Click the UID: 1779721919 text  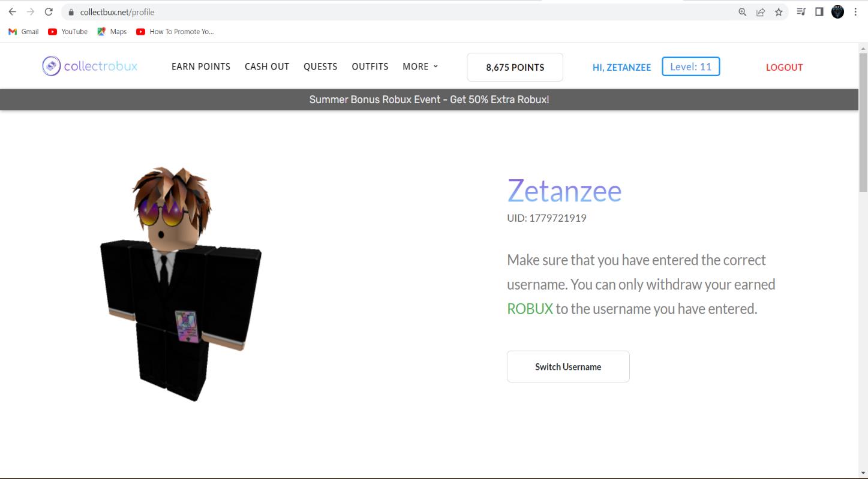pos(546,218)
